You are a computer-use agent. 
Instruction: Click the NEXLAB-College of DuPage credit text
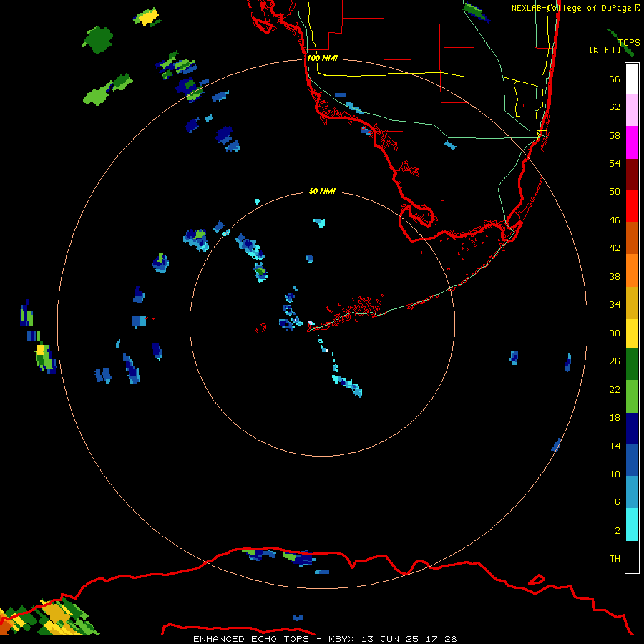coord(572,8)
